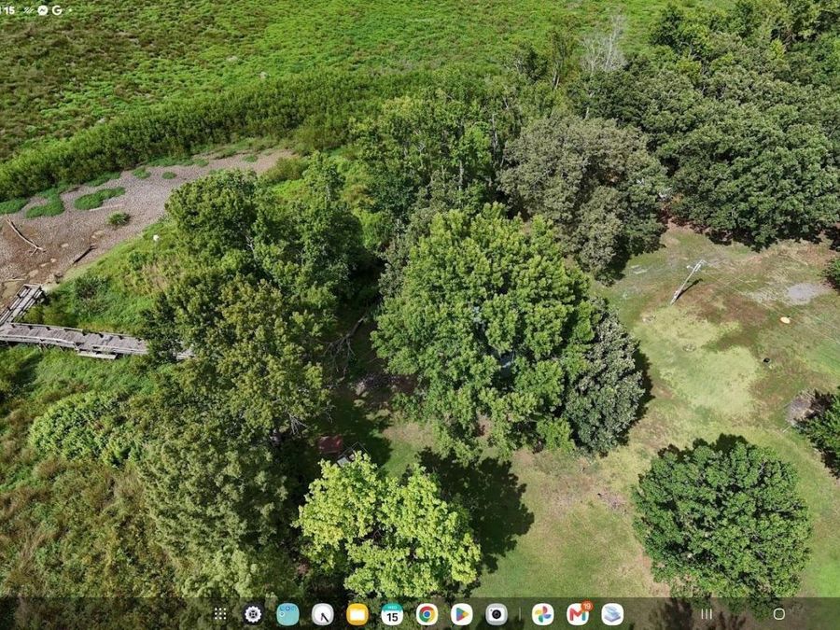
Task: Tap the Google notification icon in status bar
Action: 57,9
